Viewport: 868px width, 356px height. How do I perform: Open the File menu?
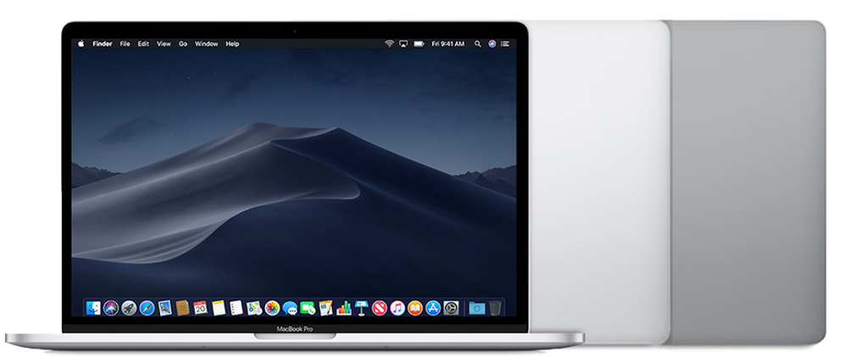(x=125, y=44)
